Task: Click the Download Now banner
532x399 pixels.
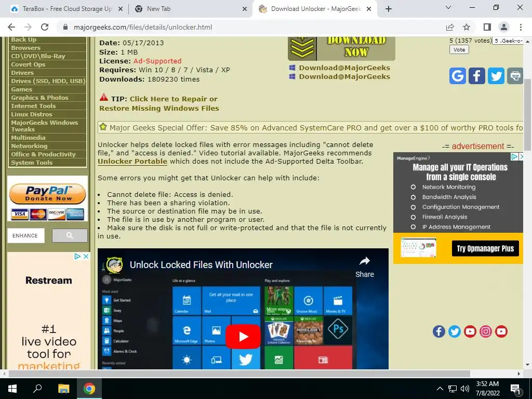Action: [x=341, y=48]
